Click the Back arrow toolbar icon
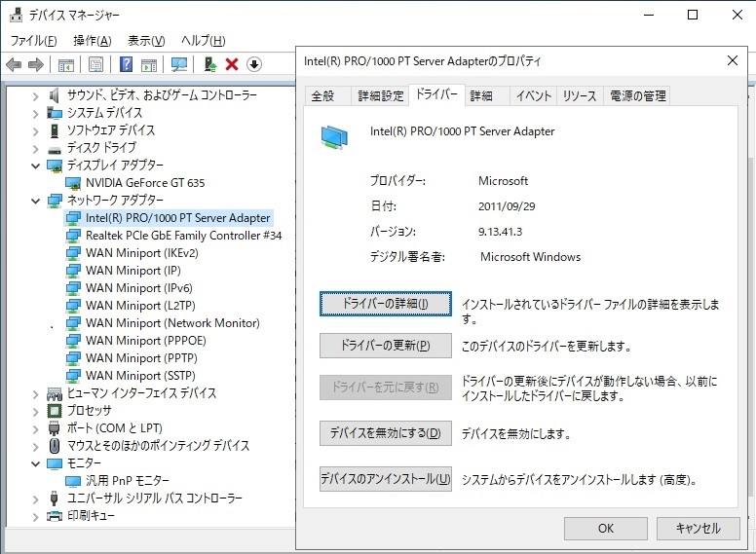The height and width of the screenshot is (554, 756). coord(14,64)
